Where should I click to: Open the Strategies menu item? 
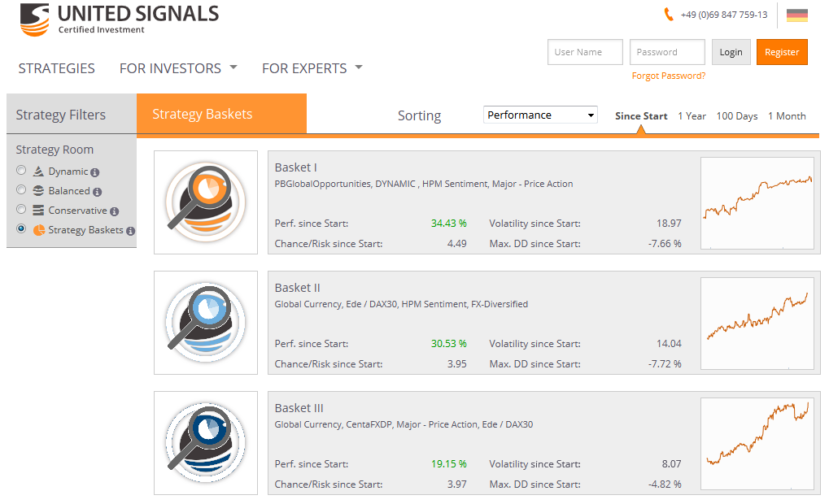pos(56,68)
